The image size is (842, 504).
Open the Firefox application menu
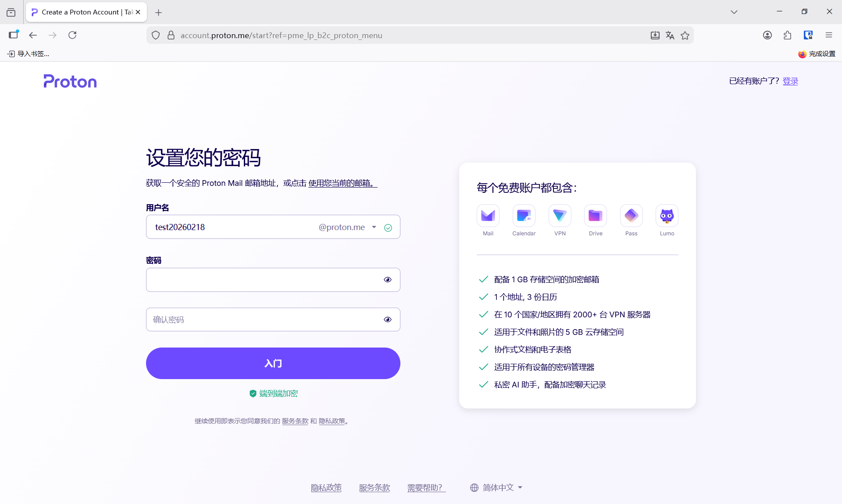pyautogui.click(x=828, y=35)
